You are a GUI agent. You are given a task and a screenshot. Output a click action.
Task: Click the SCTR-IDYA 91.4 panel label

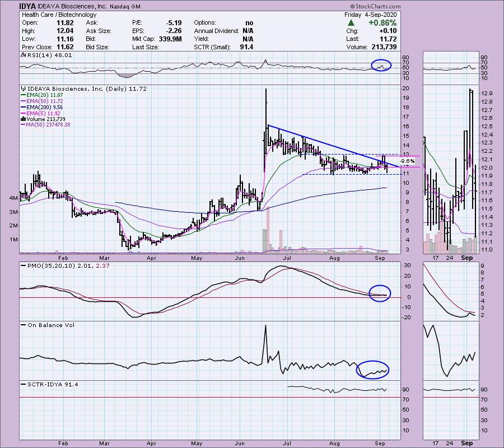click(x=53, y=384)
